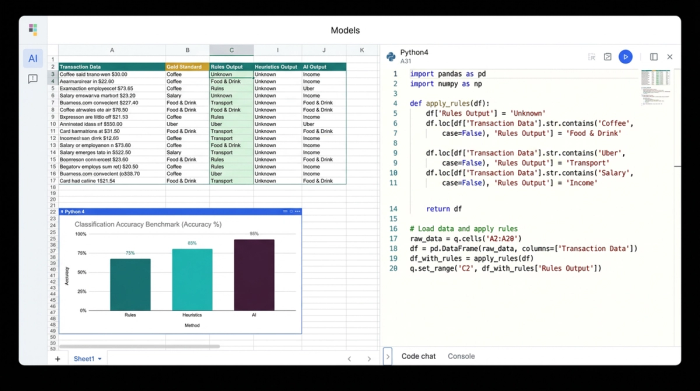700x391 pixels.
Task: Click code line 'df_with_rules = apply_rules(df)'
Action: pyautogui.click(x=472, y=258)
